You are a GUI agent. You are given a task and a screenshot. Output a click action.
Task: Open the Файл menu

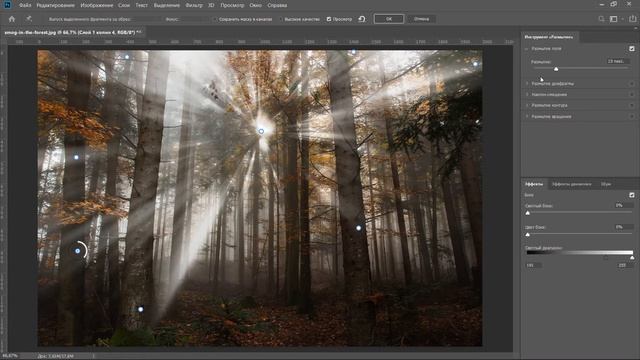(x=25, y=5)
